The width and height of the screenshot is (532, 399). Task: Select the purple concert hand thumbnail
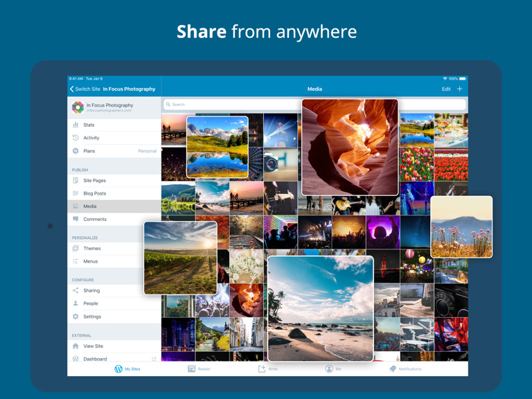382,233
